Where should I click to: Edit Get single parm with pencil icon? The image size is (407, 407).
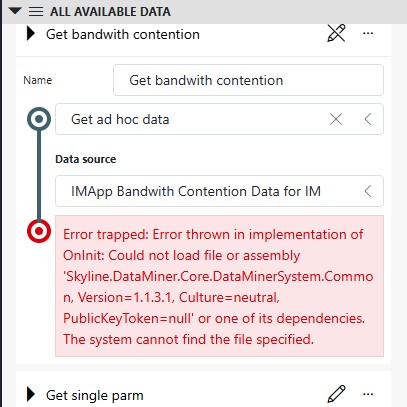(336, 394)
